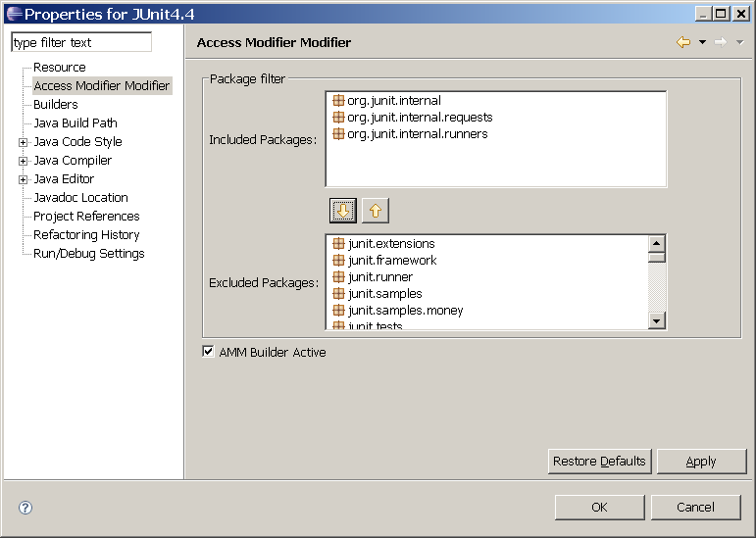This screenshot has width=756, height=538.
Task: Open Javadoc Location page
Action: tap(80, 198)
